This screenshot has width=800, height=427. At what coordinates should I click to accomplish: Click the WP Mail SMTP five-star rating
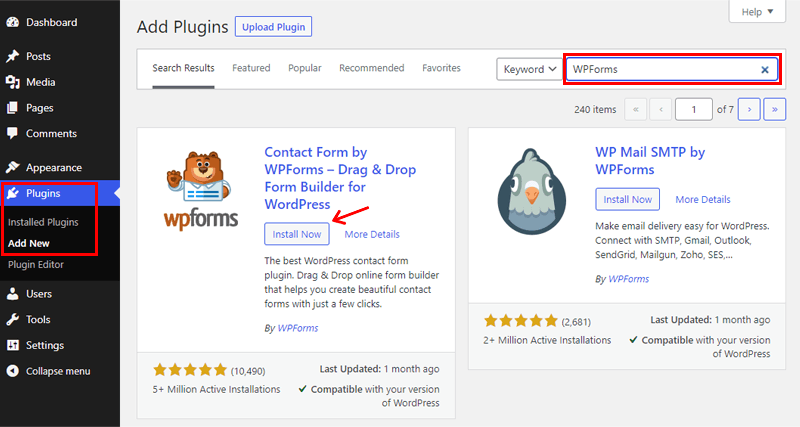click(x=521, y=320)
